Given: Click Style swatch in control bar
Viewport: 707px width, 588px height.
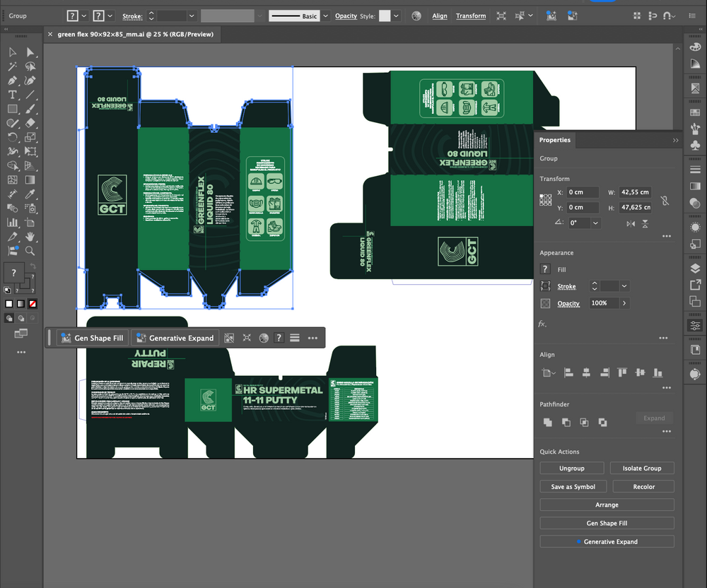Looking at the screenshot, I should (385, 16).
